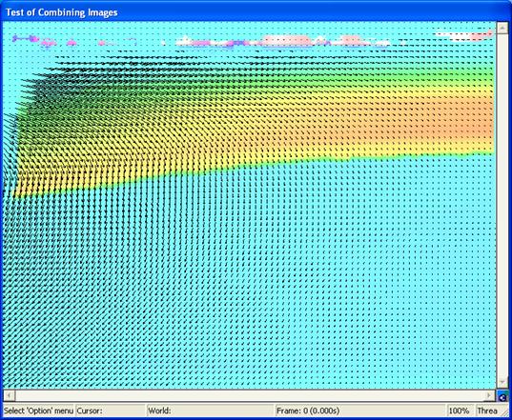
Task: Click the vertical scrollbar track
Action: [502, 205]
